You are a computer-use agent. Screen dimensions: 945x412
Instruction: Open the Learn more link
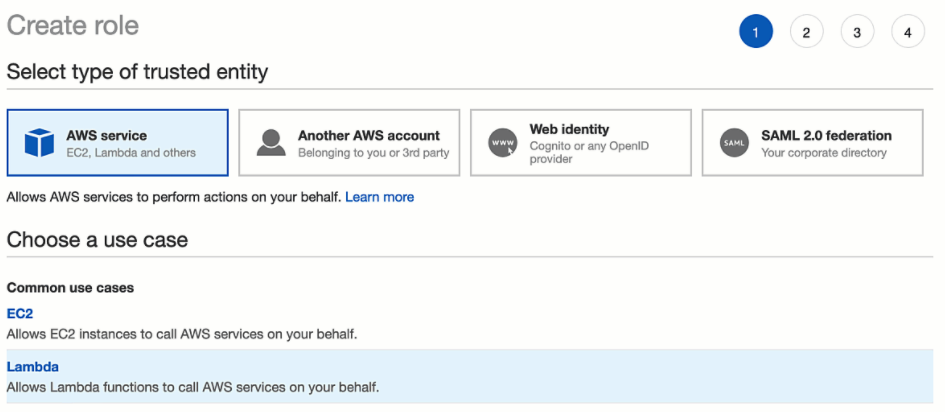coord(379,197)
